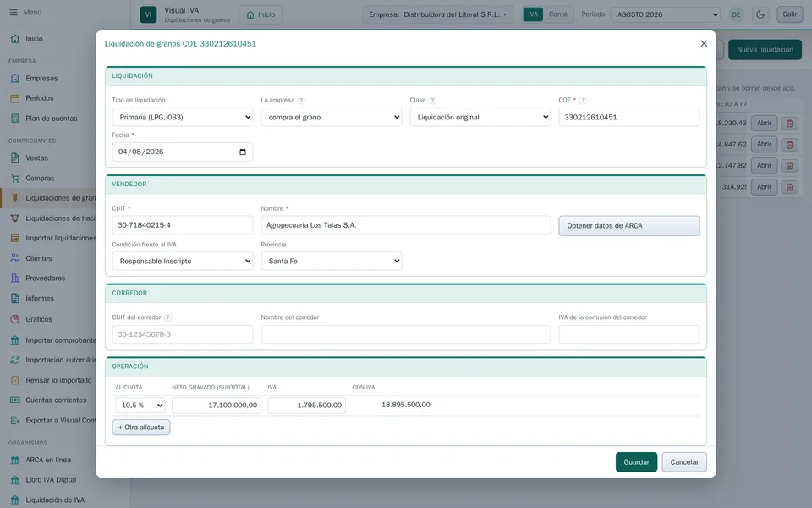Click the Guardar button

coord(636,462)
